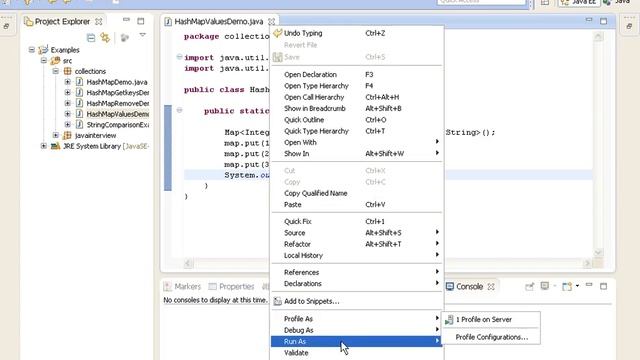Collapse the Examples project node

[32, 50]
